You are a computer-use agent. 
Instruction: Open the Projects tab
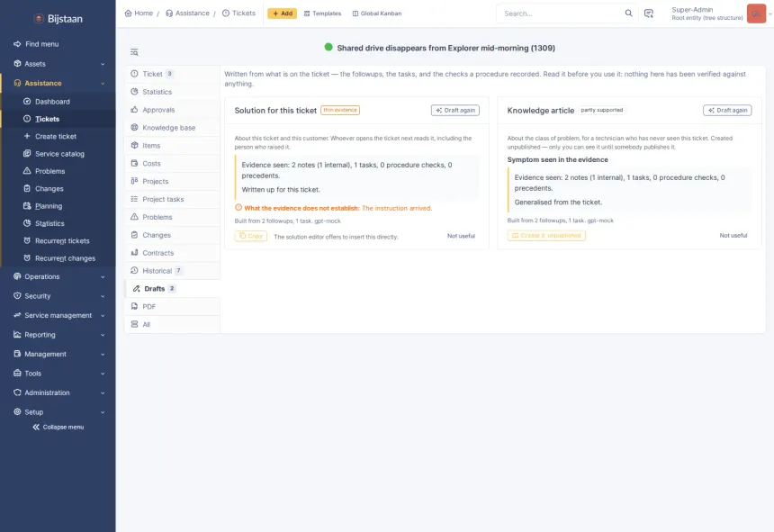[x=172, y=181]
